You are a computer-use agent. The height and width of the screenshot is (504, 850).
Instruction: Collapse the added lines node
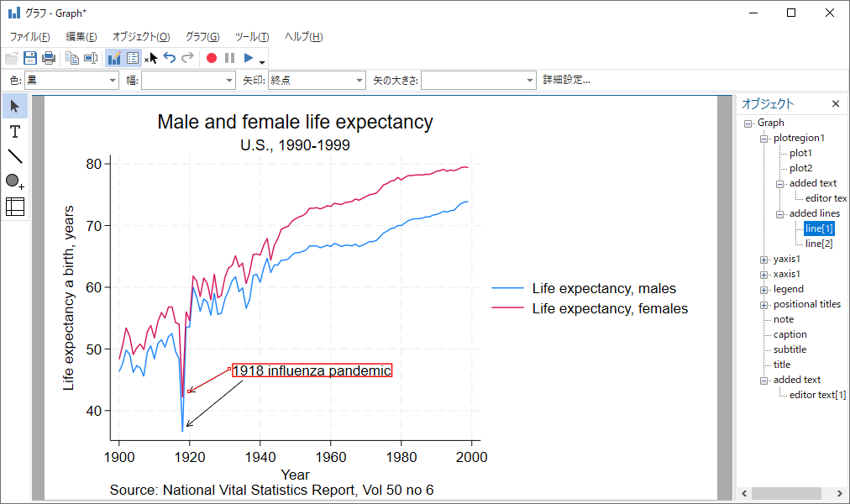point(780,214)
